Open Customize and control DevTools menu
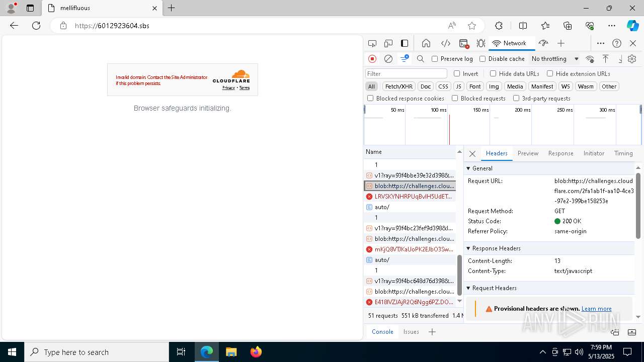 tap(601, 43)
